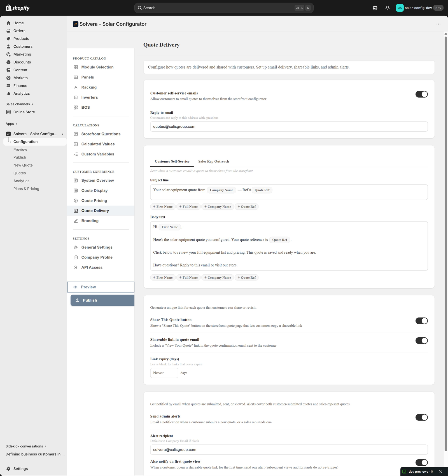Image resolution: width=448 pixels, height=476 pixels.
Task: Click the Preview button with eye icon
Action: (x=101, y=287)
